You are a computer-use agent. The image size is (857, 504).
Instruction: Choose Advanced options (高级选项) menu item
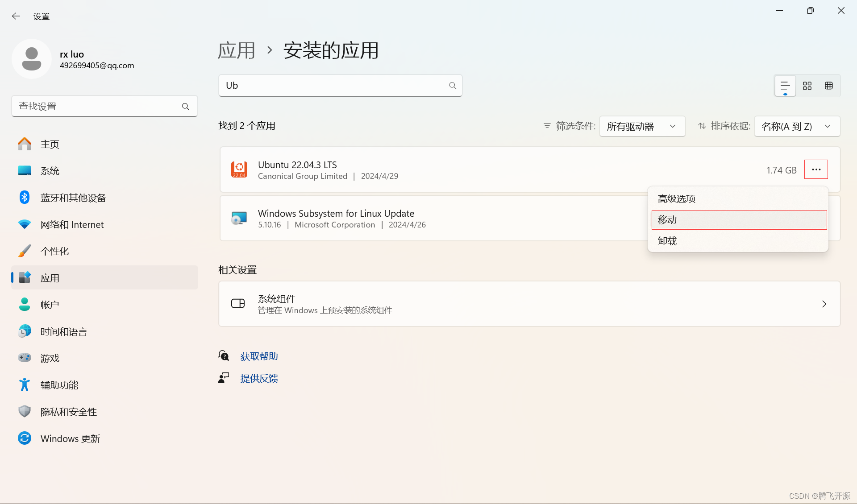(x=677, y=199)
